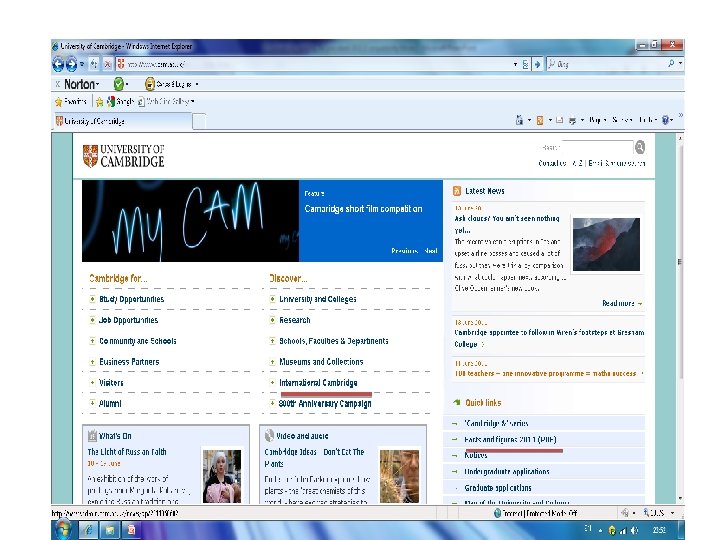Open the zoom level dropdown in status bar
The image size is (720, 540).
click(x=672, y=513)
